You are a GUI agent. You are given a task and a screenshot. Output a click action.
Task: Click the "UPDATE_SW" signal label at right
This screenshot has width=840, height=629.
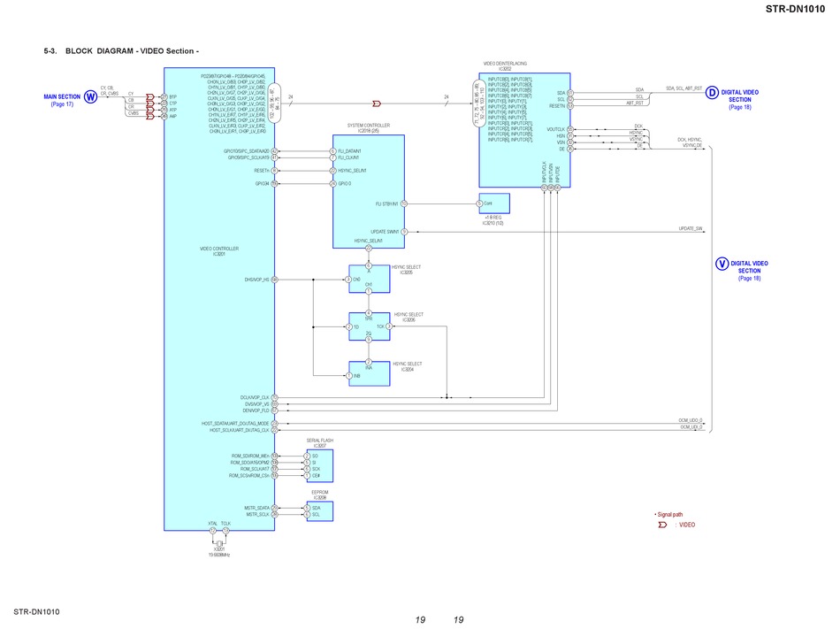[691, 229]
